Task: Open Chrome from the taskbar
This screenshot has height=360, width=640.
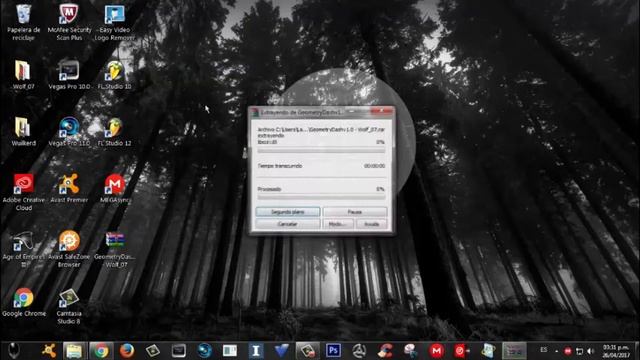Action: [101, 351]
